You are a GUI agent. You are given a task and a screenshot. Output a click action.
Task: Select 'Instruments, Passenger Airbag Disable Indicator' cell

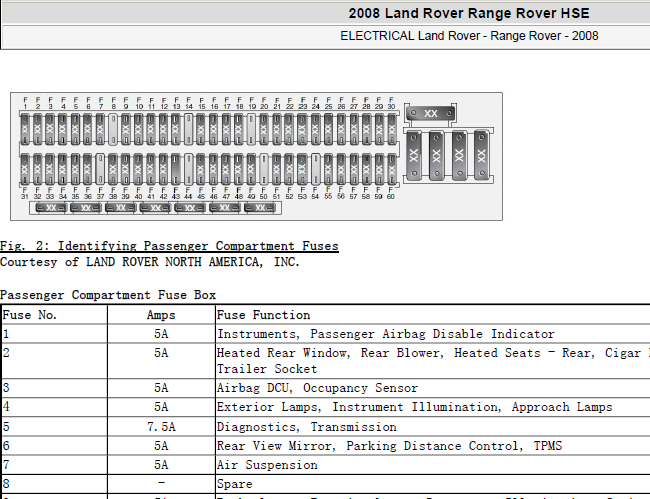click(433, 334)
